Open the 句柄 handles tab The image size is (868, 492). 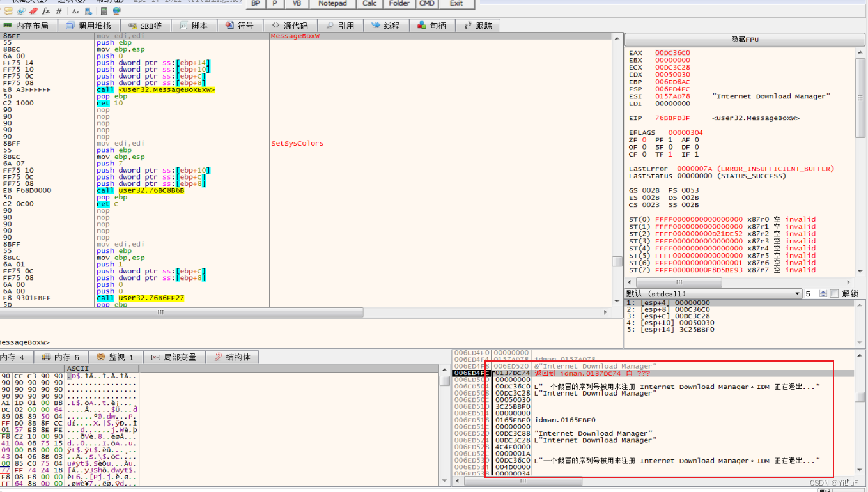pyautogui.click(x=431, y=26)
